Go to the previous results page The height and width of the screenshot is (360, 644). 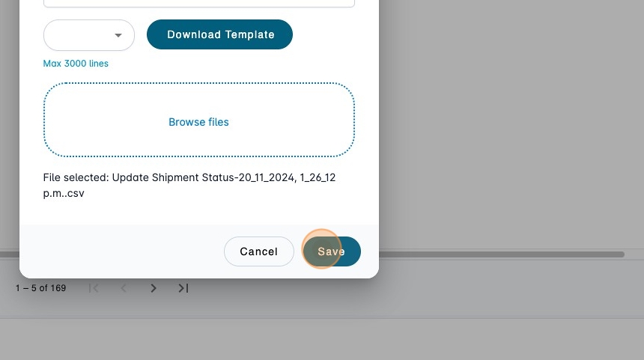[124, 288]
